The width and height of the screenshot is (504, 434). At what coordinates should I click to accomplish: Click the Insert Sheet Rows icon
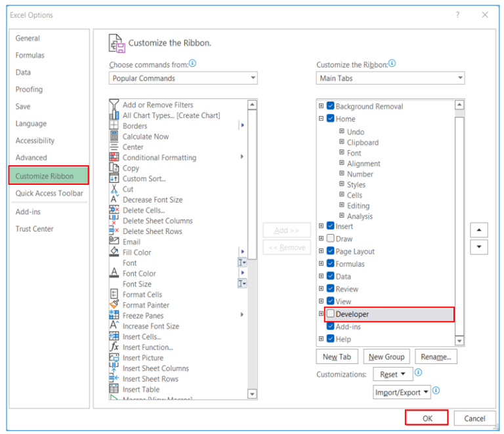(x=114, y=378)
